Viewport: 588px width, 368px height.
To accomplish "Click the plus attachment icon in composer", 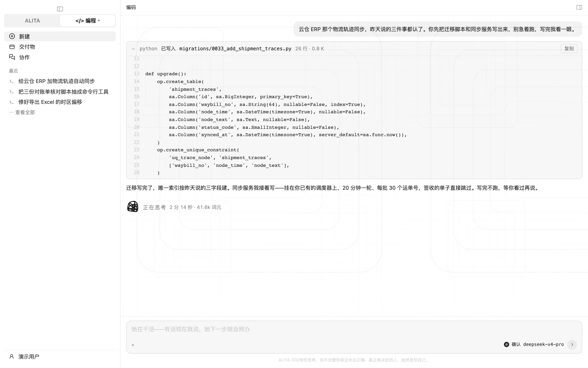I will click(x=133, y=345).
